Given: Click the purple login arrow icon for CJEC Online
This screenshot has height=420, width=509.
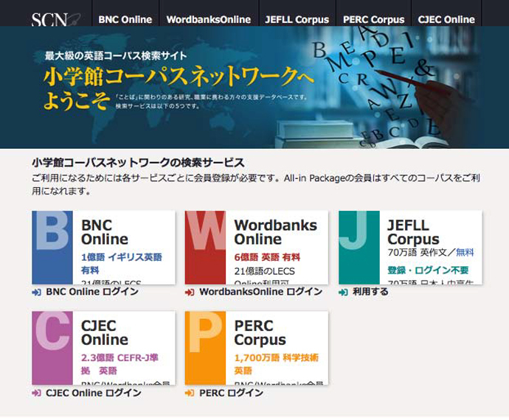Looking at the screenshot, I should 36,393.
